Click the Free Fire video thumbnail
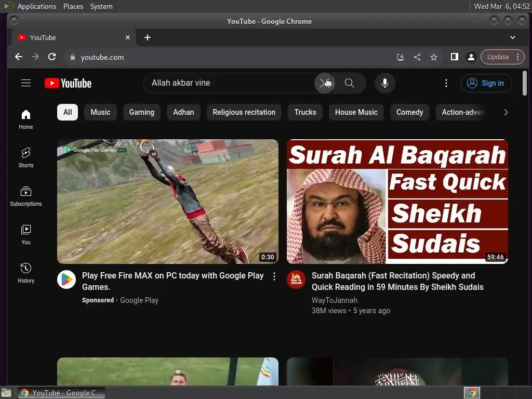The height and width of the screenshot is (399, 532). coord(168,202)
